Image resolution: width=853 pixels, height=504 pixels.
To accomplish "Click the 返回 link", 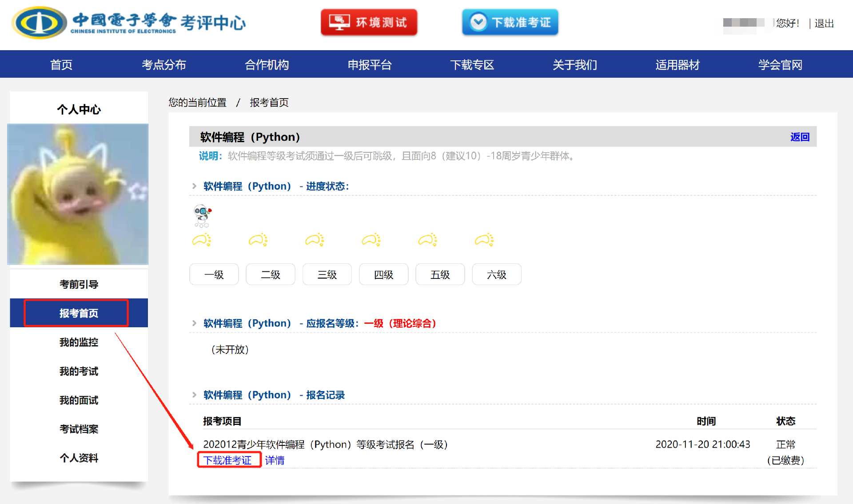I will [799, 137].
